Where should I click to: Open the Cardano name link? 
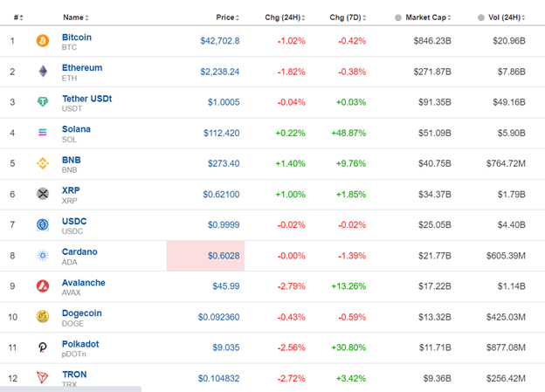[79, 251]
